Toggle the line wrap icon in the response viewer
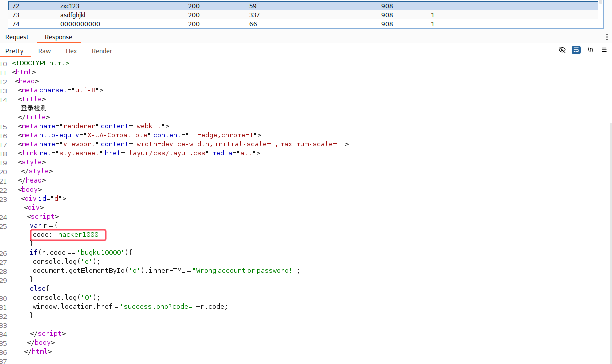The image size is (612, 364). click(x=576, y=50)
